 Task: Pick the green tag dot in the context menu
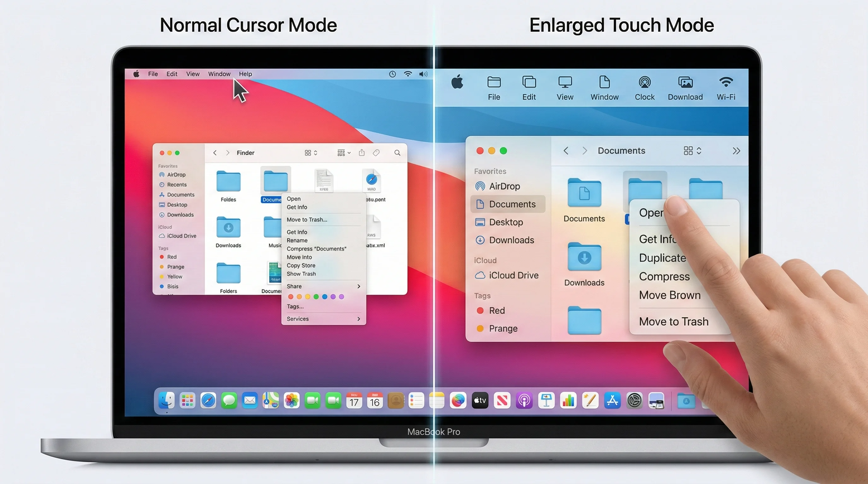coord(316,297)
